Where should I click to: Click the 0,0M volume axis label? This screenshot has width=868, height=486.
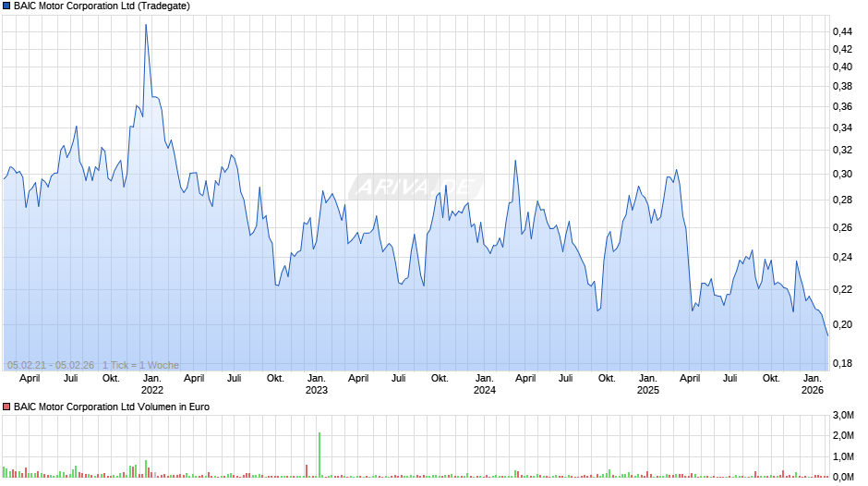point(844,477)
